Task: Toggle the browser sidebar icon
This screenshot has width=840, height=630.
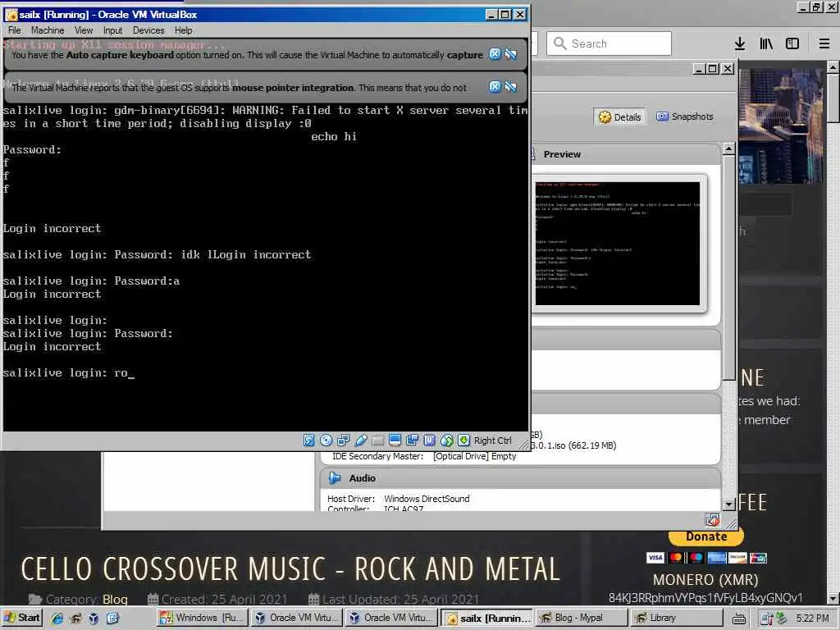Action: point(792,43)
